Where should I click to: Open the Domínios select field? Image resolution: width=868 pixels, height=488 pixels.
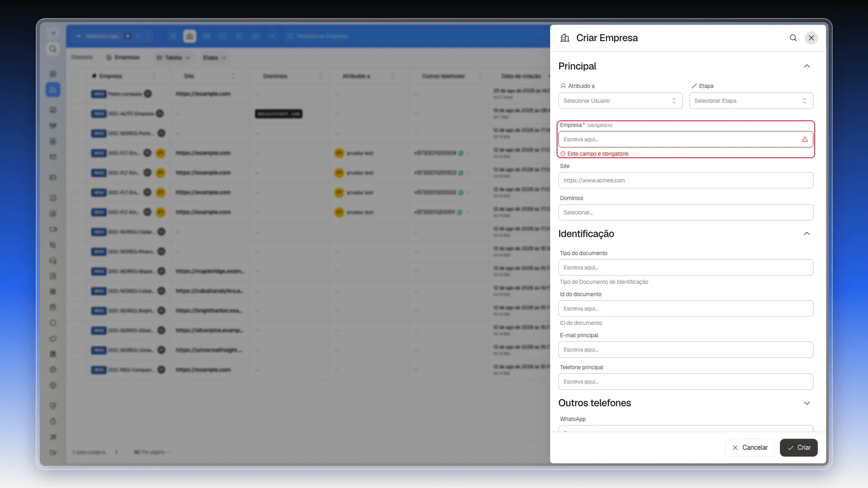685,213
